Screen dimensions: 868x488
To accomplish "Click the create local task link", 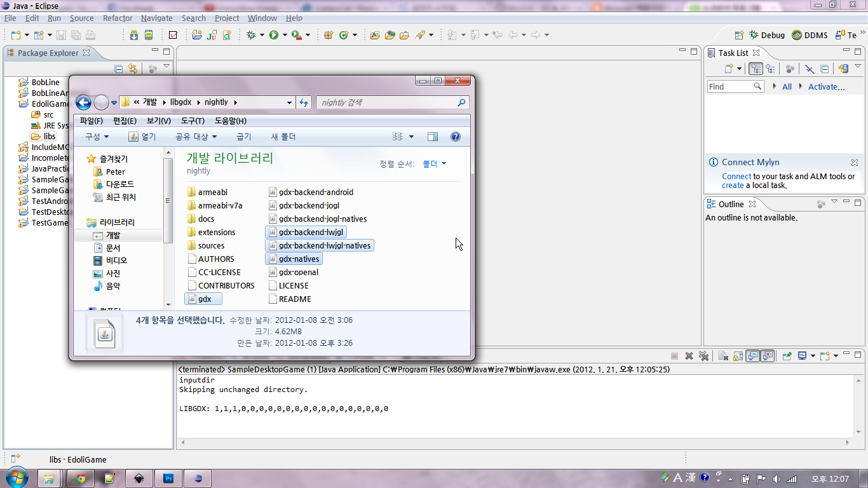I will pos(733,186).
